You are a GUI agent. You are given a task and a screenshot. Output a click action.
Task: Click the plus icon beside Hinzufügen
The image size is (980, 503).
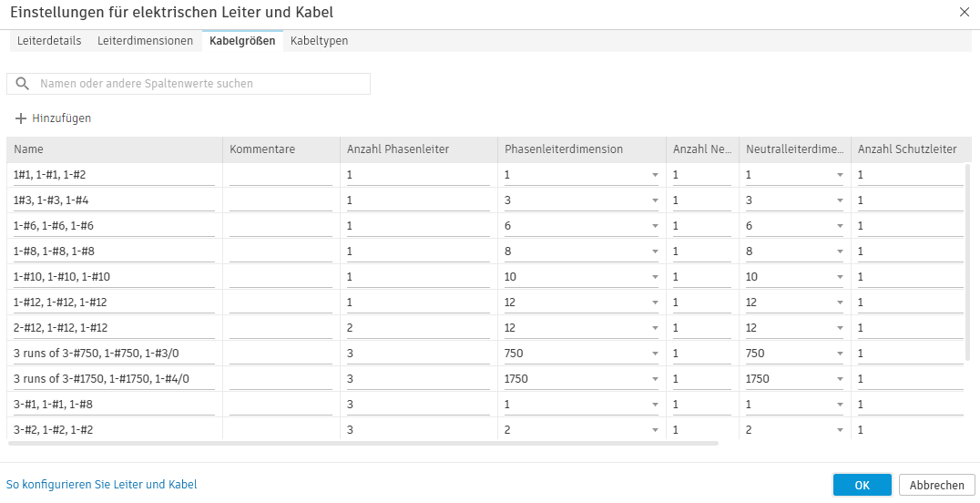[x=21, y=118]
